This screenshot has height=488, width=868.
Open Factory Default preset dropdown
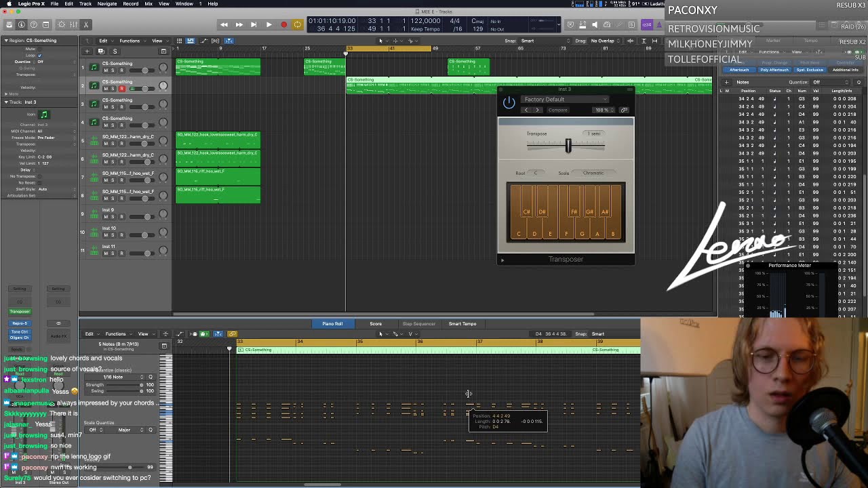[564, 99]
